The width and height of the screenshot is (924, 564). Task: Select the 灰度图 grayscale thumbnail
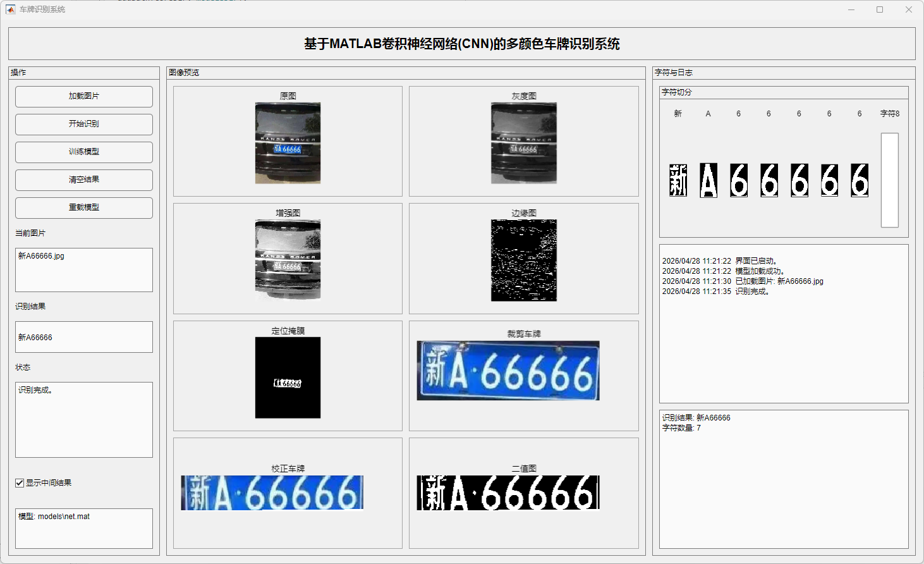(524, 144)
